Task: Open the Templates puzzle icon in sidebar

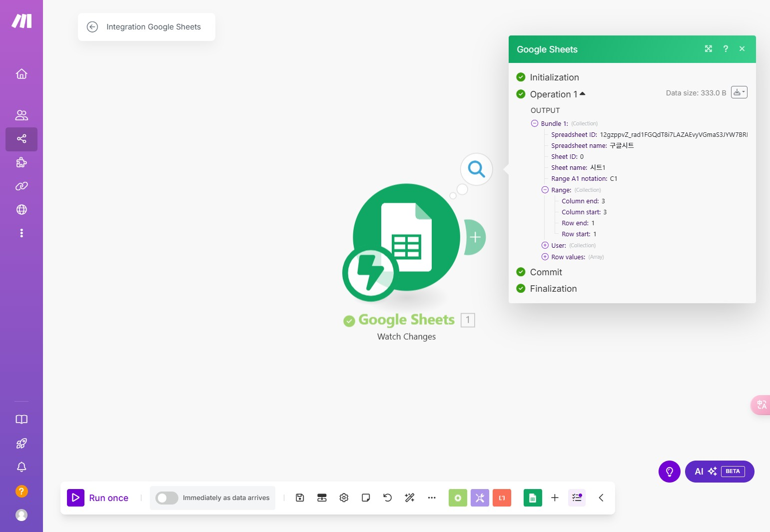Action: coord(21,162)
